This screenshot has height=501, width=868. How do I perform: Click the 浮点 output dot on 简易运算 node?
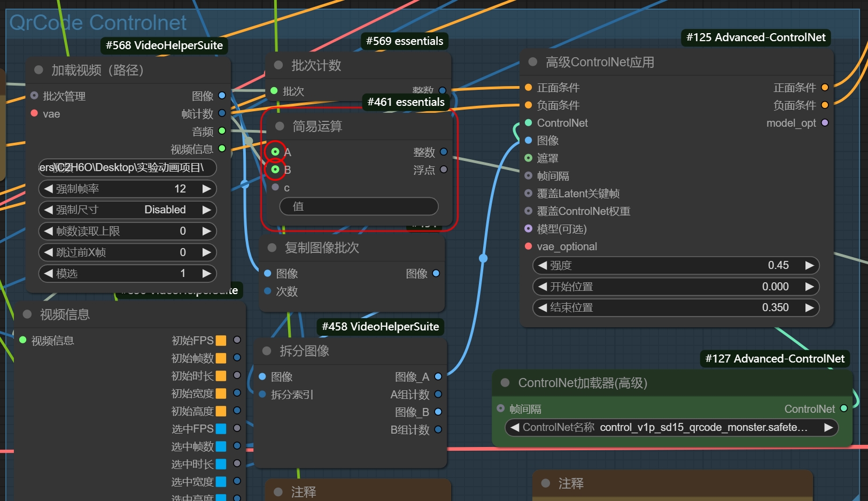coord(444,169)
